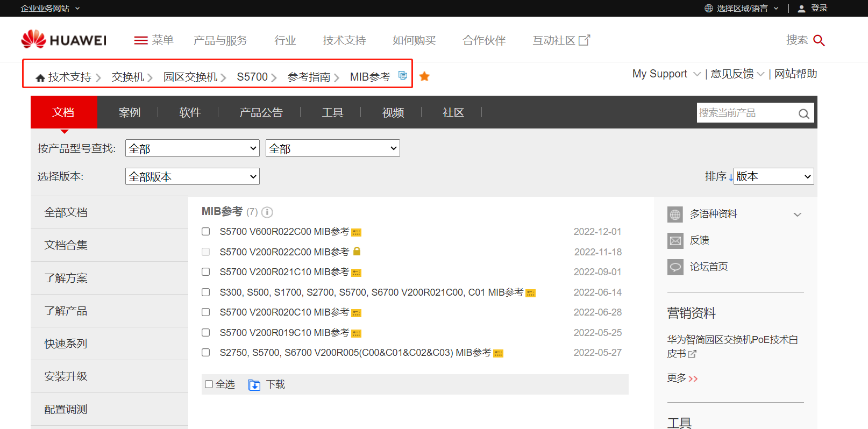Screen dimensions: 868x429
Task: Check the S5700 V200R020C10 MIB参考 checkbox
Action: click(x=205, y=312)
